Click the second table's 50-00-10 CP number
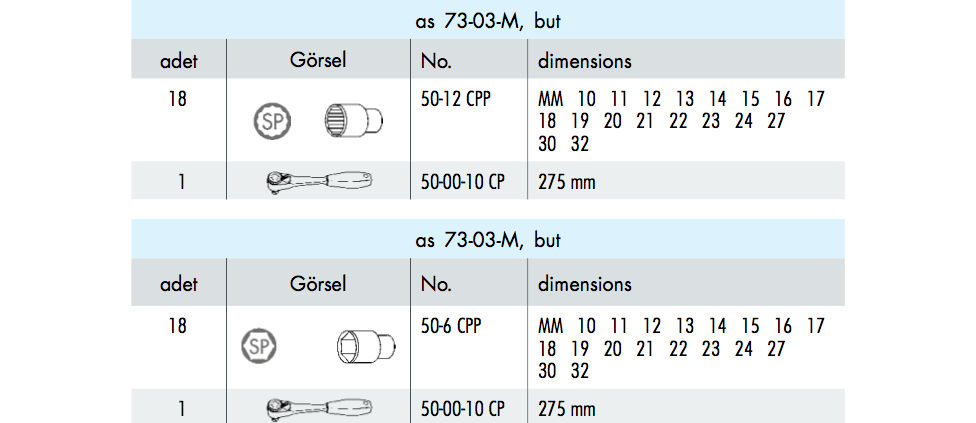The height and width of the screenshot is (423, 976). pos(462,409)
